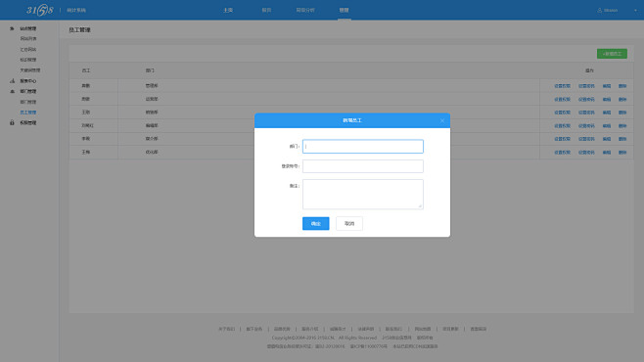Image resolution: width=644 pixels, height=362 pixels.
Task: Edit the fifth employee row
Action: (x=607, y=139)
